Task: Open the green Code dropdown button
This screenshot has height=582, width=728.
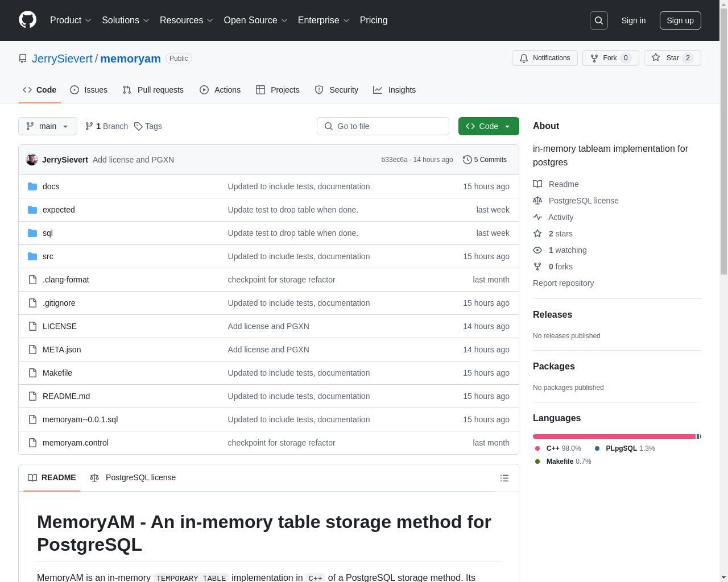Action: pos(489,126)
